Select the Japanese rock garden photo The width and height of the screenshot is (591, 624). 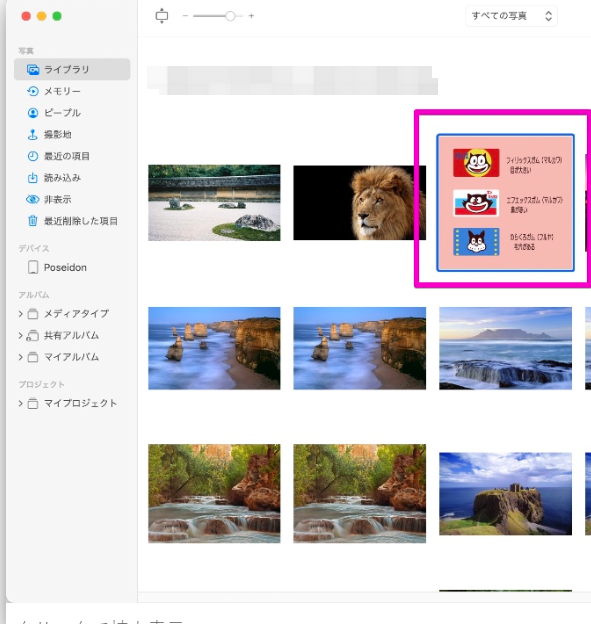click(214, 203)
